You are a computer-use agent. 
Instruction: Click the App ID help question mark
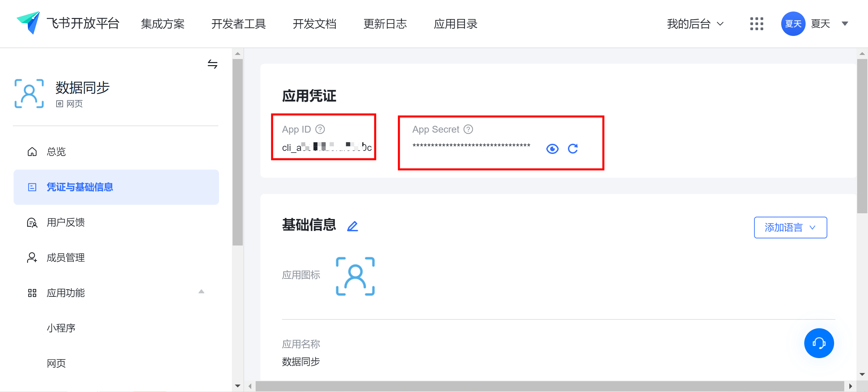click(320, 129)
